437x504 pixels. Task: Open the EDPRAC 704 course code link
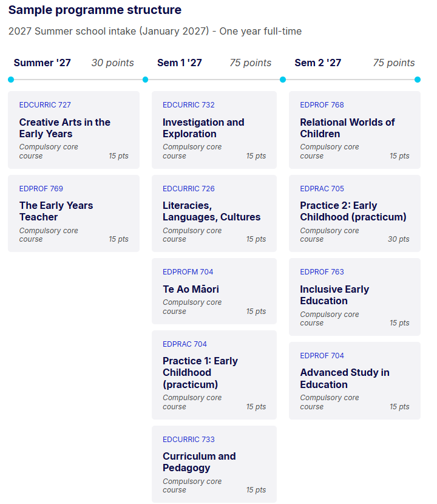(x=185, y=344)
